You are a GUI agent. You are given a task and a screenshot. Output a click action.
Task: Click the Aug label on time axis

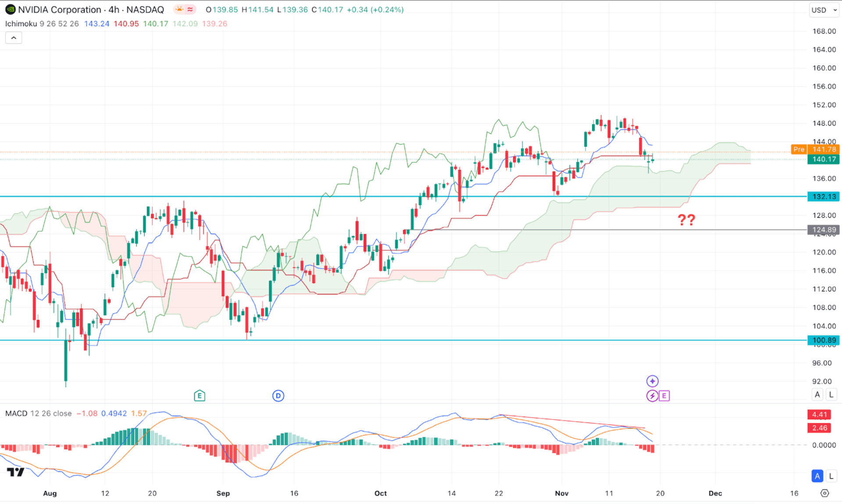pos(50,493)
